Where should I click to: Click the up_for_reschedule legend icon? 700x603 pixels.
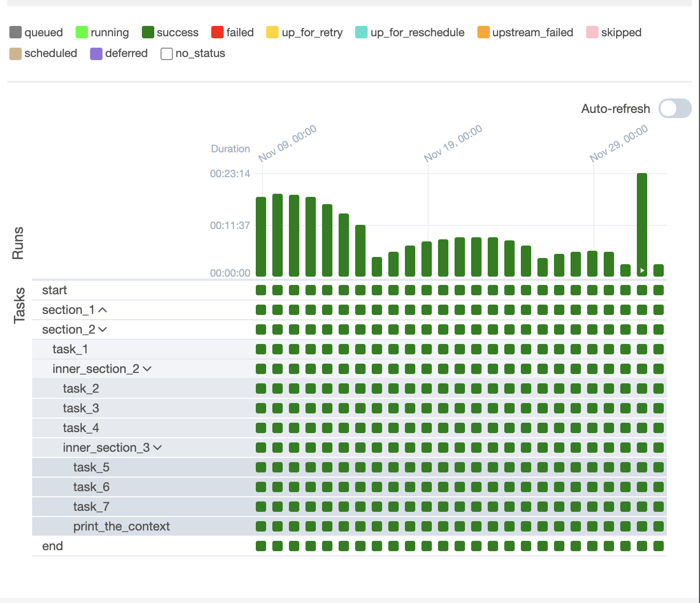point(359,32)
